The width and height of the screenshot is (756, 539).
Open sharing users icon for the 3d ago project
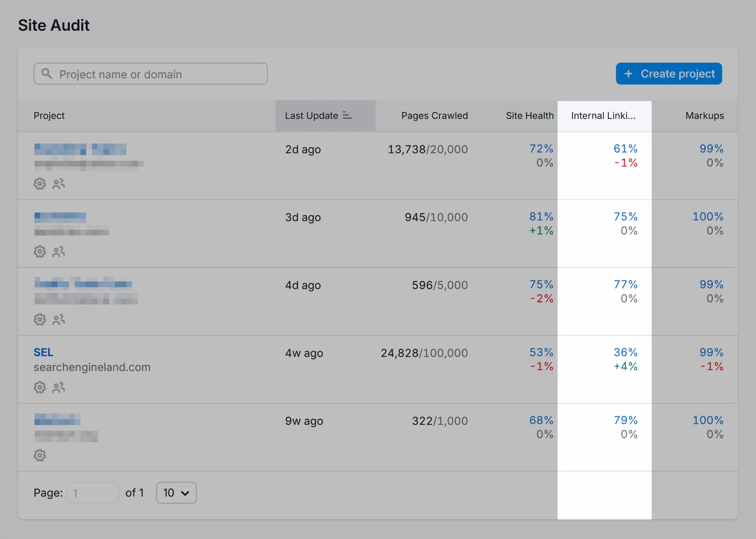[x=59, y=252]
